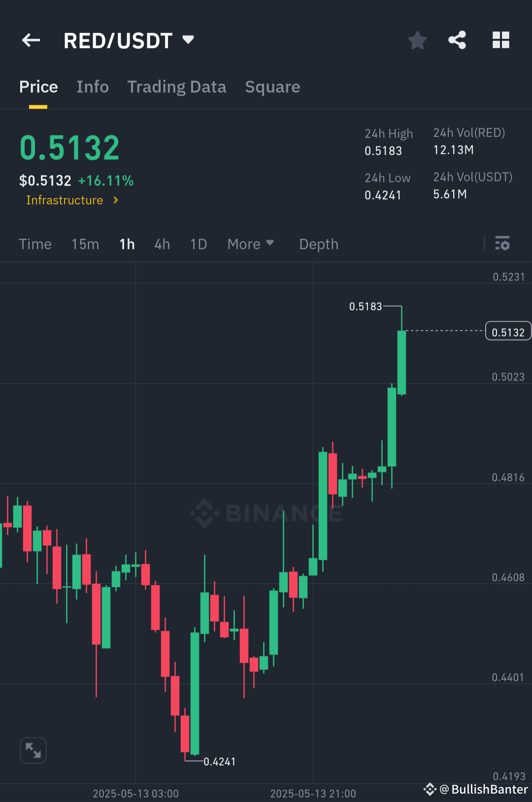Collapse the More interval picker chevron
Viewport: 532px width, 802px height.
(271, 243)
